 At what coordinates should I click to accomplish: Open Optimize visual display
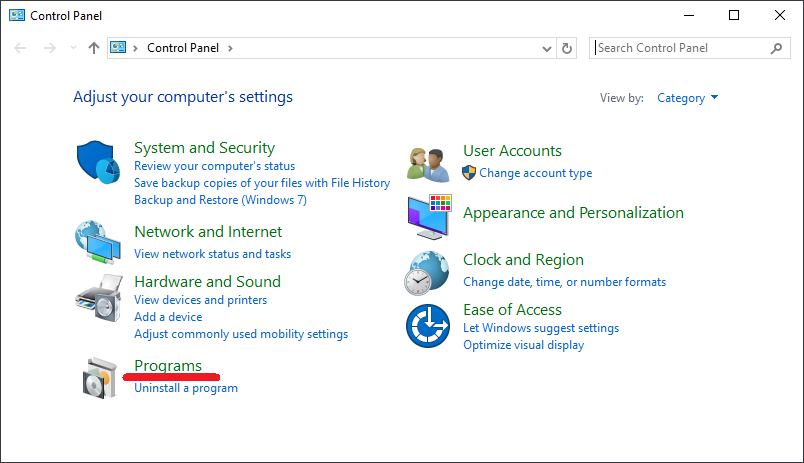[x=524, y=345]
